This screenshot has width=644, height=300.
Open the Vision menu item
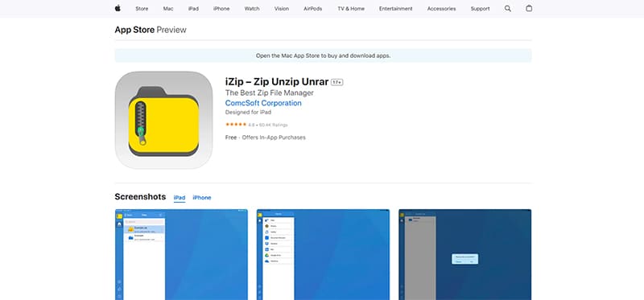tap(282, 9)
